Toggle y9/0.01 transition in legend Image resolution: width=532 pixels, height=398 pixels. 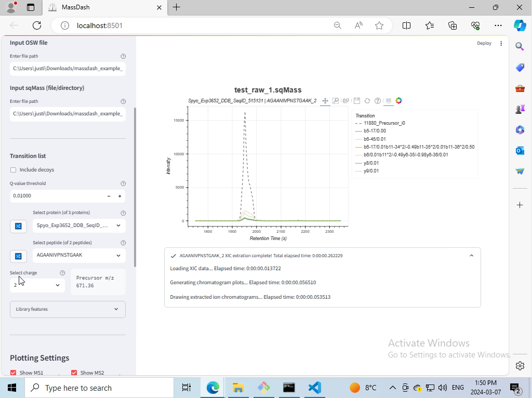coord(367,171)
